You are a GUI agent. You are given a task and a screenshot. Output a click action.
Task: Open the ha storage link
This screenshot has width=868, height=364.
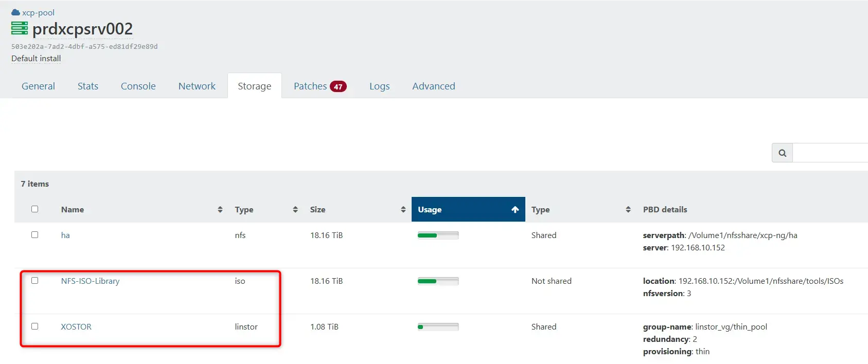65,235
